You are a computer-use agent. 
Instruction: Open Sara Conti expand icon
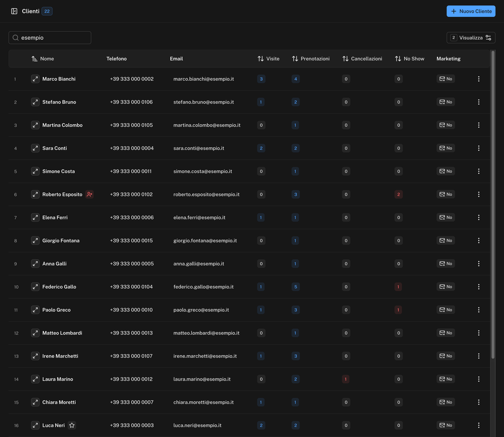click(x=35, y=148)
